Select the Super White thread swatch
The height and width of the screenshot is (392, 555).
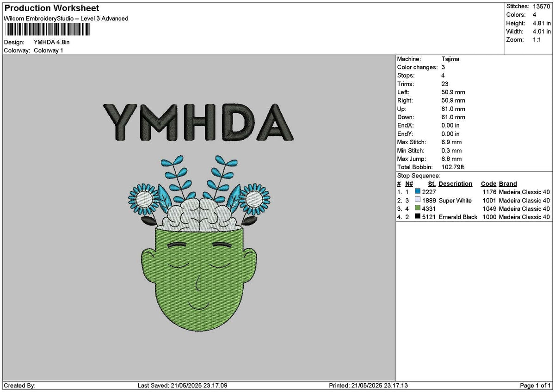click(x=418, y=200)
